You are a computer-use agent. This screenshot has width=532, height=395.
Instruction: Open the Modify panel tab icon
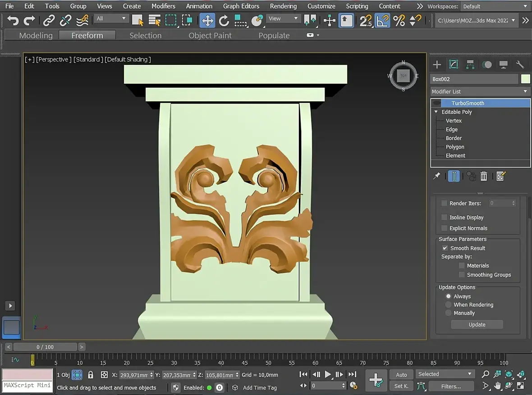[x=454, y=64]
